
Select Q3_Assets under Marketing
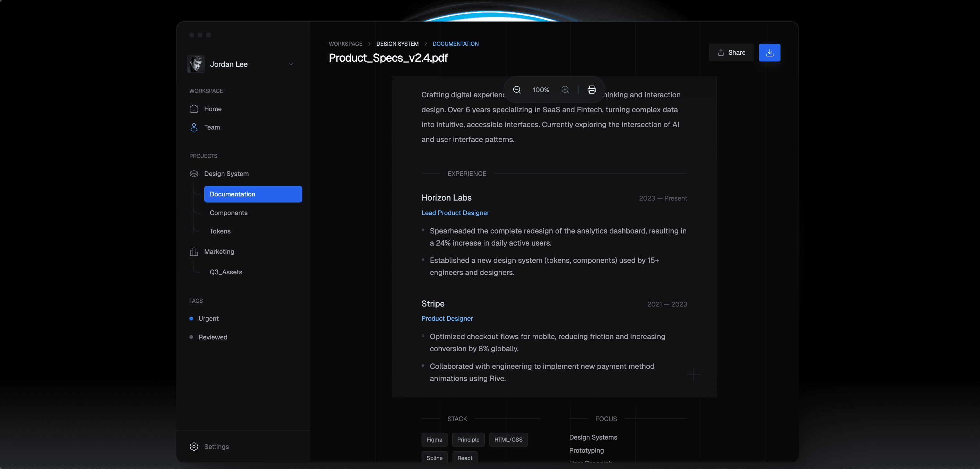click(x=226, y=272)
